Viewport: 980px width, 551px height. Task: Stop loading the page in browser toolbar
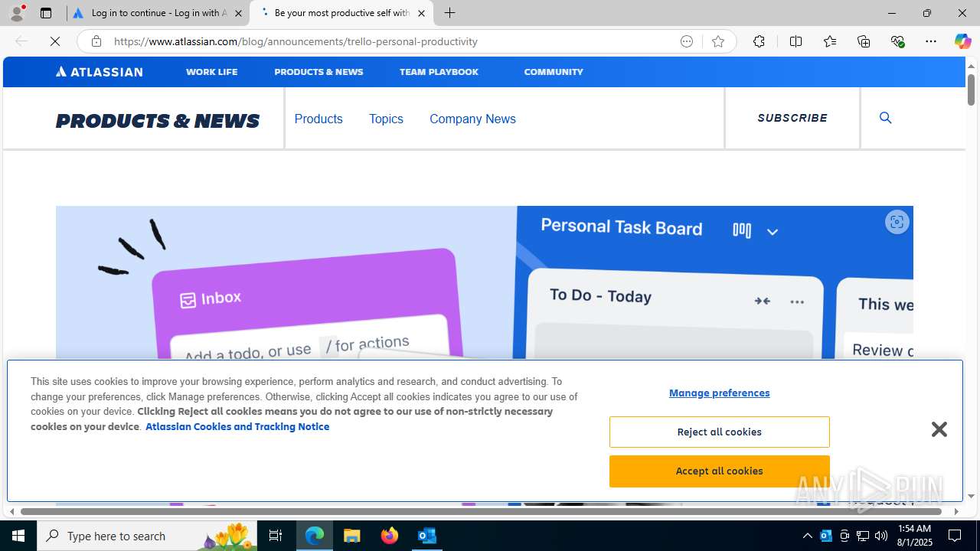click(x=55, y=41)
